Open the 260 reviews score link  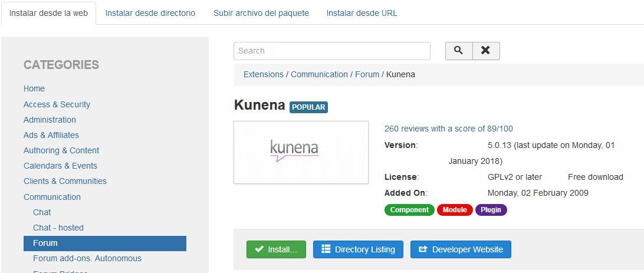coord(448,129)
